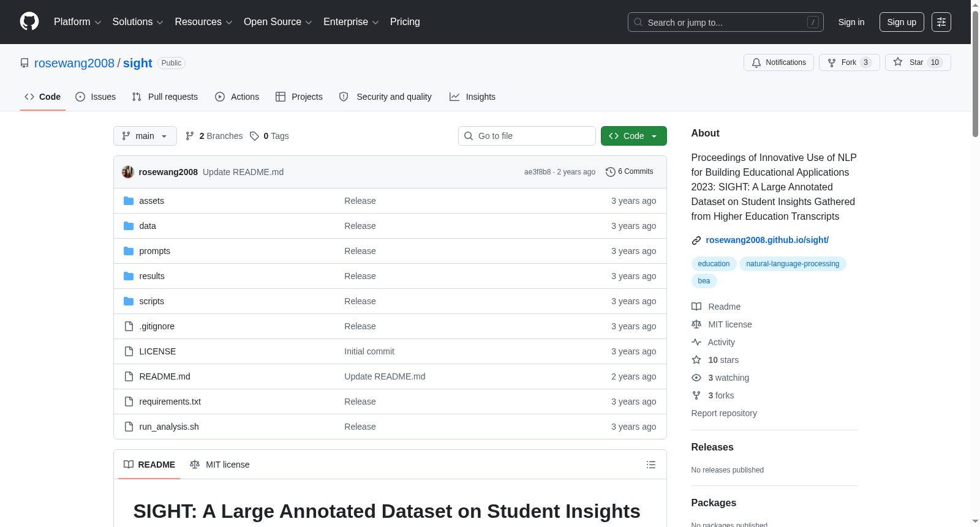Click the tag icon next to Tags
980x527 pixels.
point(254,136)
